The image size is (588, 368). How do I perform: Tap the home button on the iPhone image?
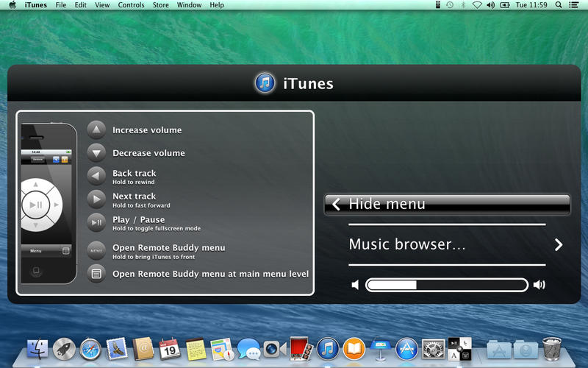coord(36,270)
